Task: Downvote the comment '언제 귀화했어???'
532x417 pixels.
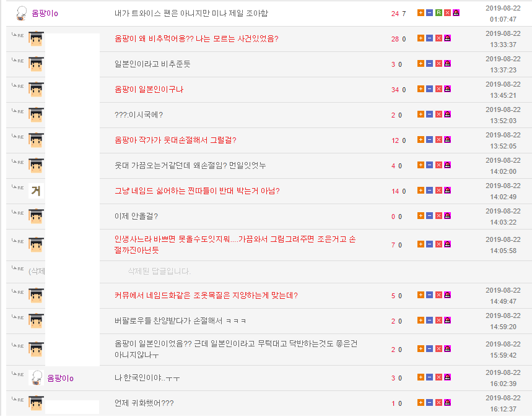Action: [429, 403]
